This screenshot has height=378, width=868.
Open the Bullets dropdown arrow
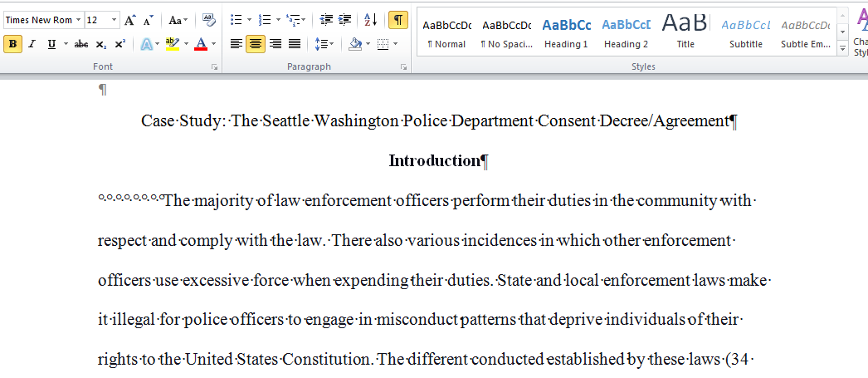click(250, 21)
